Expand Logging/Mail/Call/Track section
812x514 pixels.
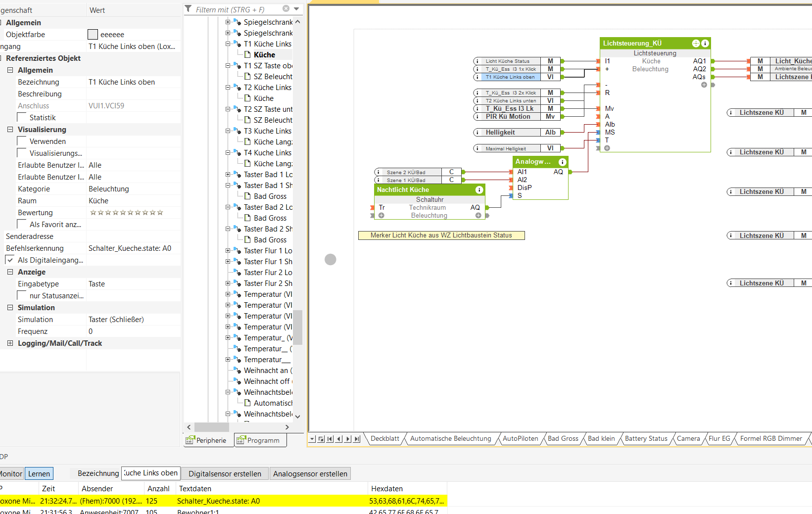pos(10,343)
